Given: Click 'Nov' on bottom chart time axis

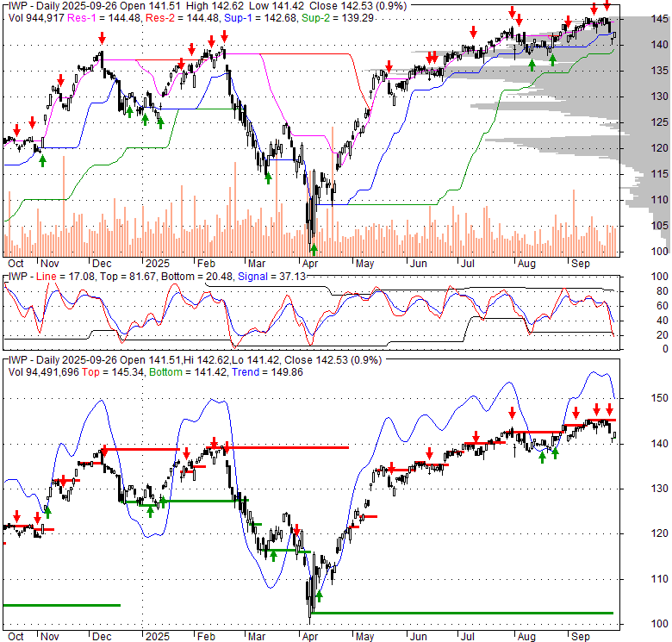Looking at the screenshot, I should 50,637.
